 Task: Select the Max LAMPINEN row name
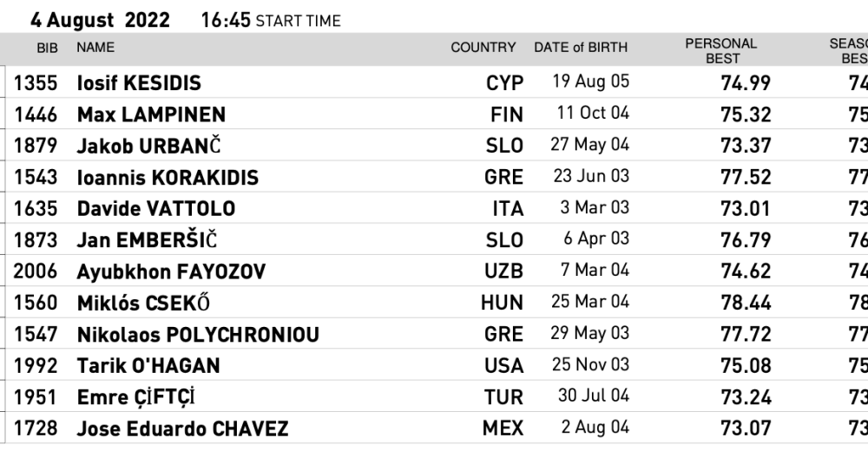pyautogui.click(x=151, y=114)
